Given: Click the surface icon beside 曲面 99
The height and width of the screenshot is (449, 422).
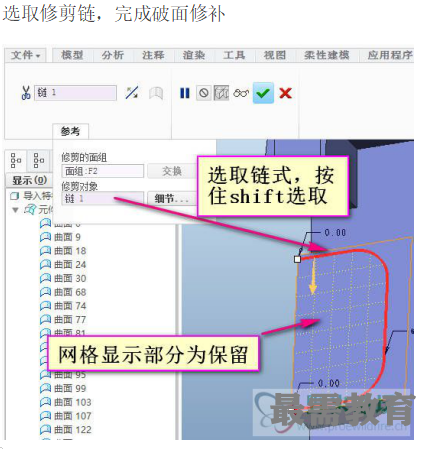Looking at the screenshot, I should tap(45, 388).
